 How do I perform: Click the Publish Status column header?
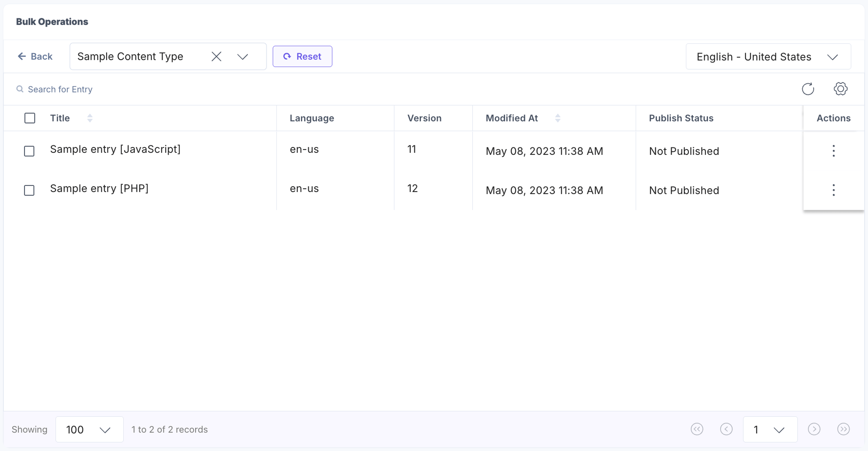click(681, 118)
